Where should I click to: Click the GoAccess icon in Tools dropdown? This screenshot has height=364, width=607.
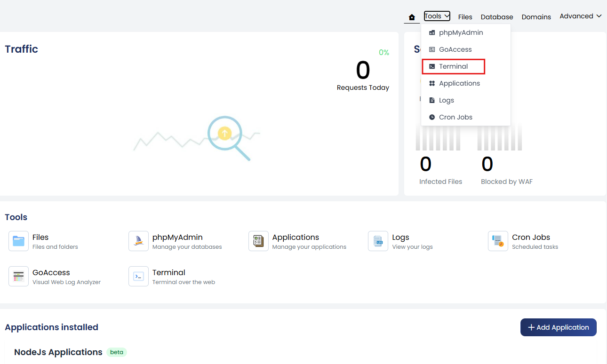(x=432, y=49)
